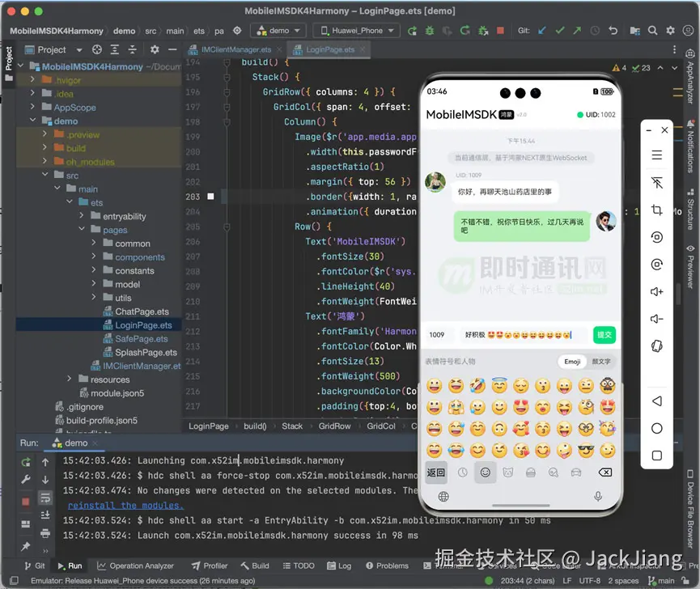The image size is (700, 589).
Task: Expand the components folder
Action: tap(94, 256)
